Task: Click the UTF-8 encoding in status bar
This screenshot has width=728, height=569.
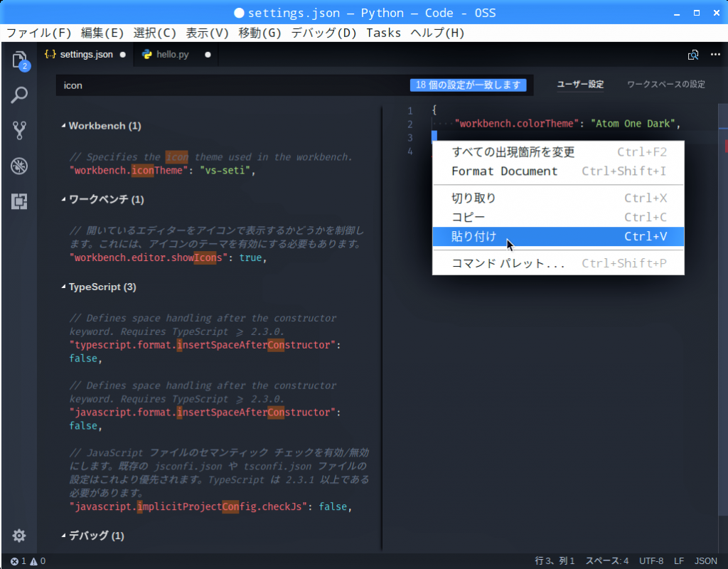Action: click(651, 561)
